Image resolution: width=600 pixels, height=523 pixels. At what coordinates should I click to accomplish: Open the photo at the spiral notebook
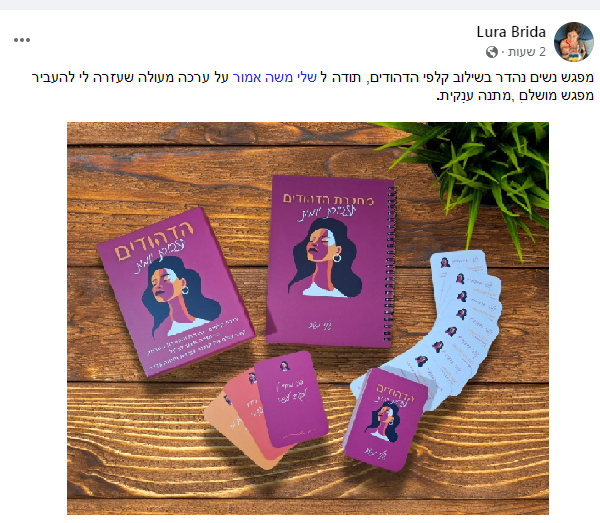[x=330, y=261]
